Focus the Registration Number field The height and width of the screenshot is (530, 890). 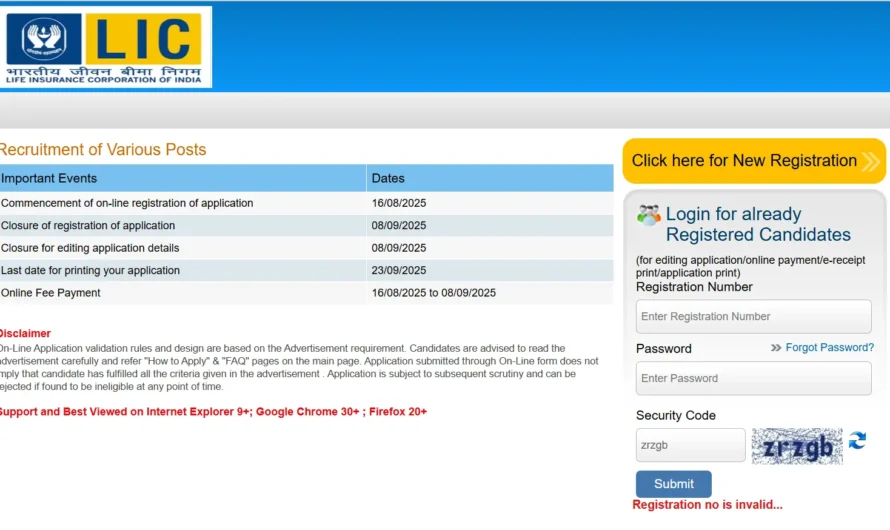pyautogui.click(x=753, y=317)
